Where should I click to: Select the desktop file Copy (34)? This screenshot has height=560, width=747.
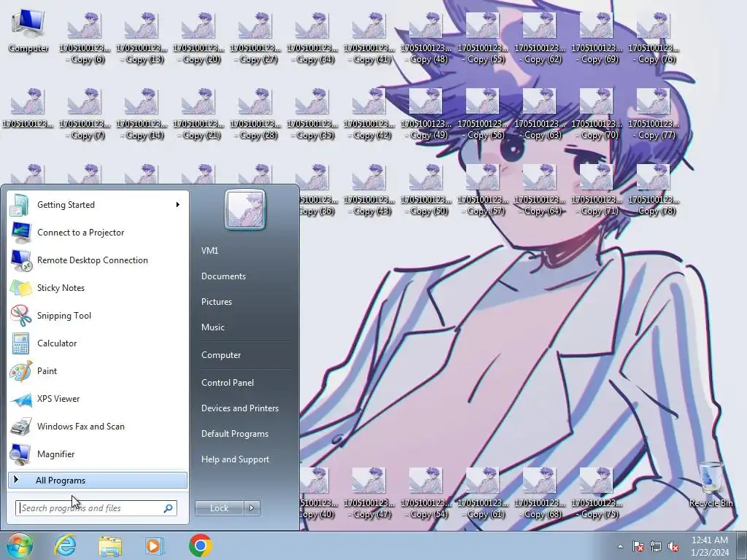[x=312, y=38]
